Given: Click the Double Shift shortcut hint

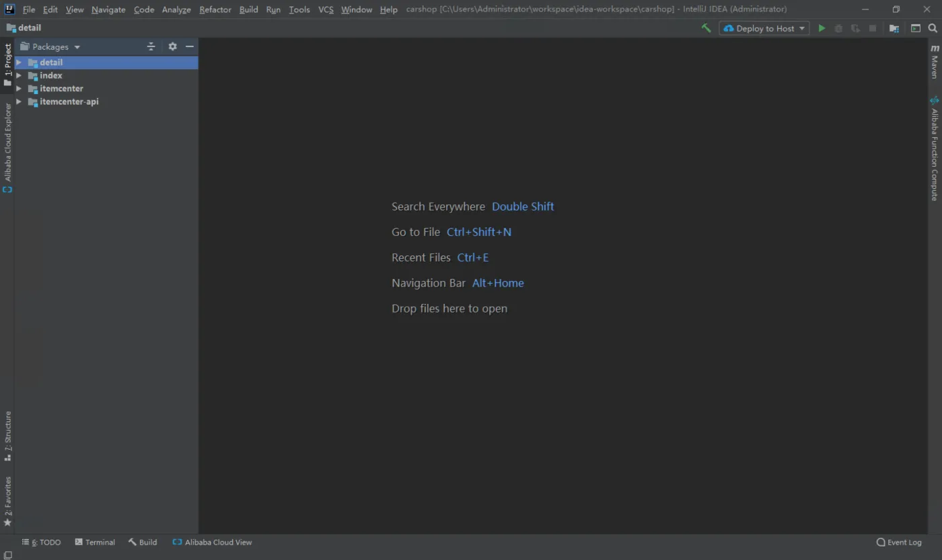Looking at the screenshot, I should click(x=523, y=206).
